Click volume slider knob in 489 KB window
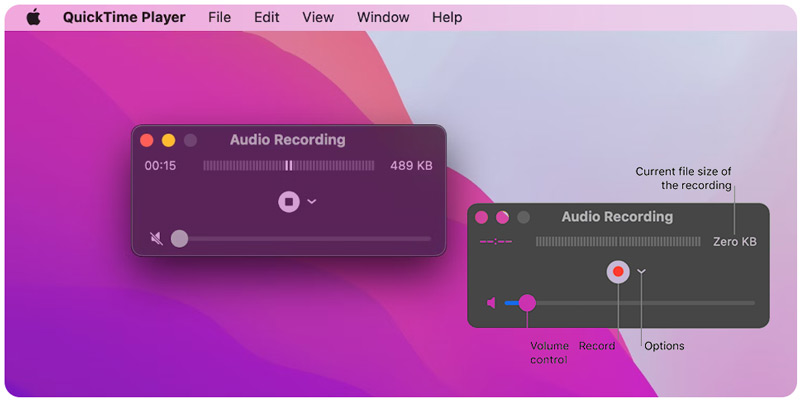800x401 pixels. point(179,238)
